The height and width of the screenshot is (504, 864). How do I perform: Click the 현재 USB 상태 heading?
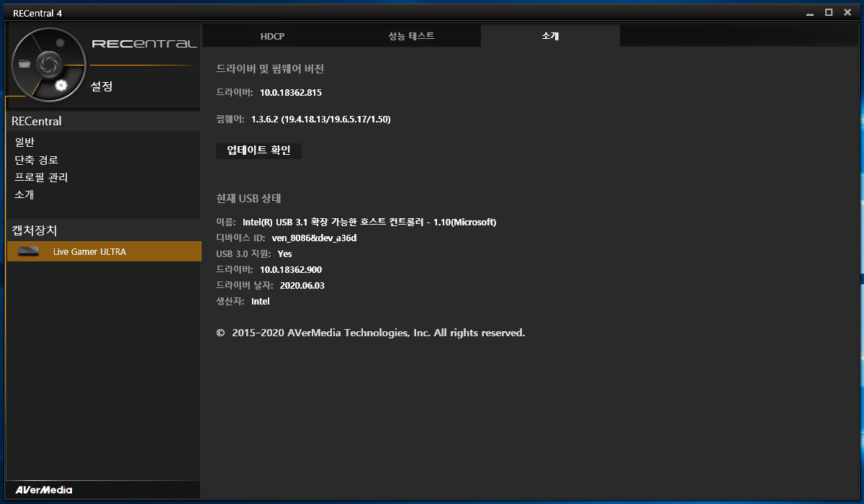(248, 199)
